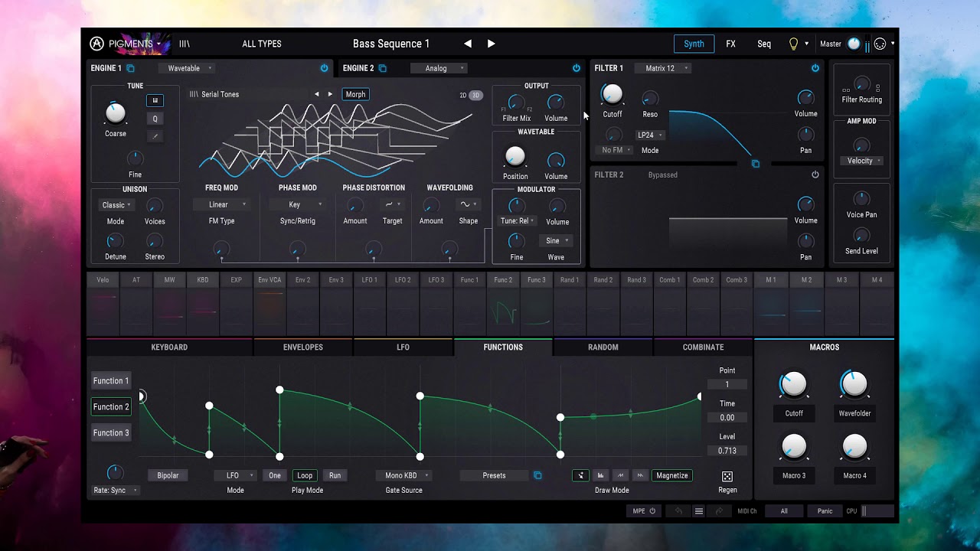Toggle Engine 2 power button

pos(577,68)
